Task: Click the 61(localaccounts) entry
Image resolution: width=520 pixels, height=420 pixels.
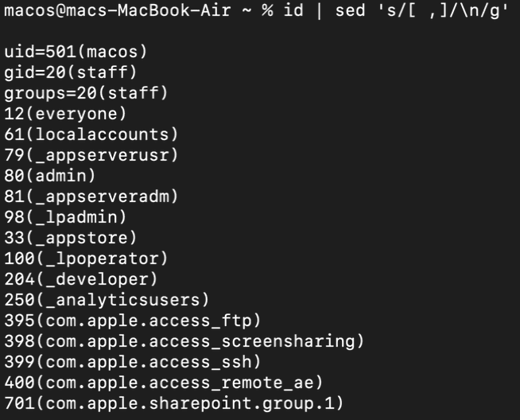Action: click(x=91, y=134)
